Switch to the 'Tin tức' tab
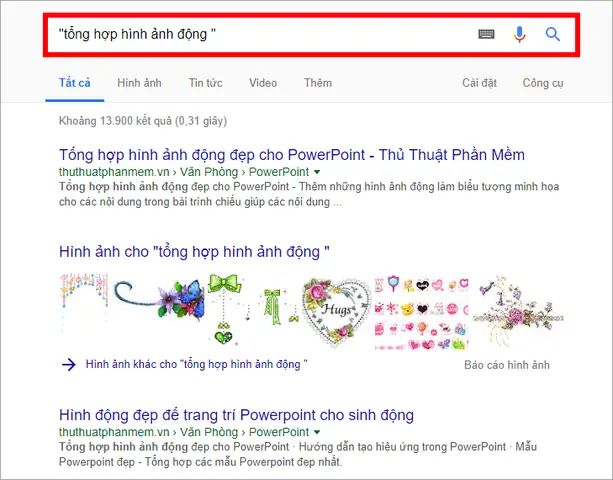The width and height of the screenshot is (613, 480). pos(205,83)
